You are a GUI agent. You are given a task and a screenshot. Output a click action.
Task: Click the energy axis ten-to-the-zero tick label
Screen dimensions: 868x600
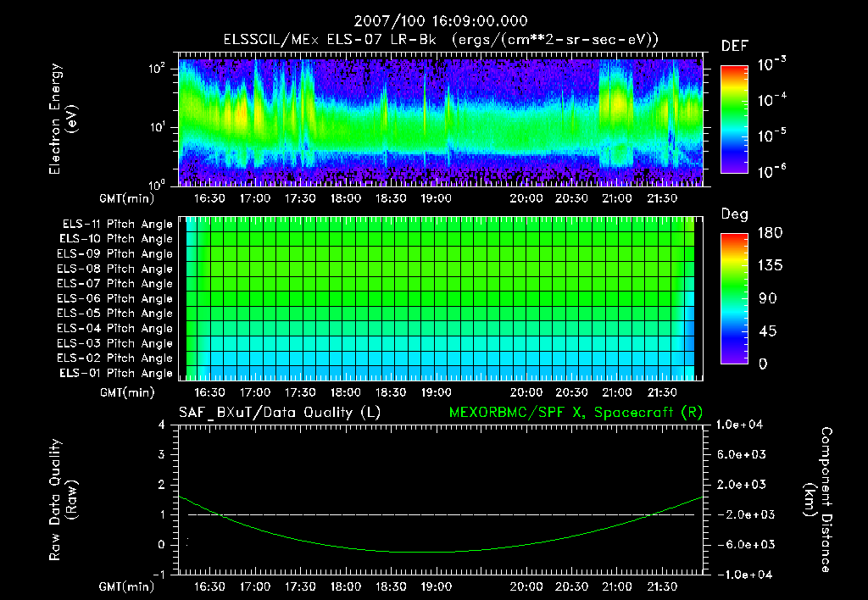(x=158, y=184)
